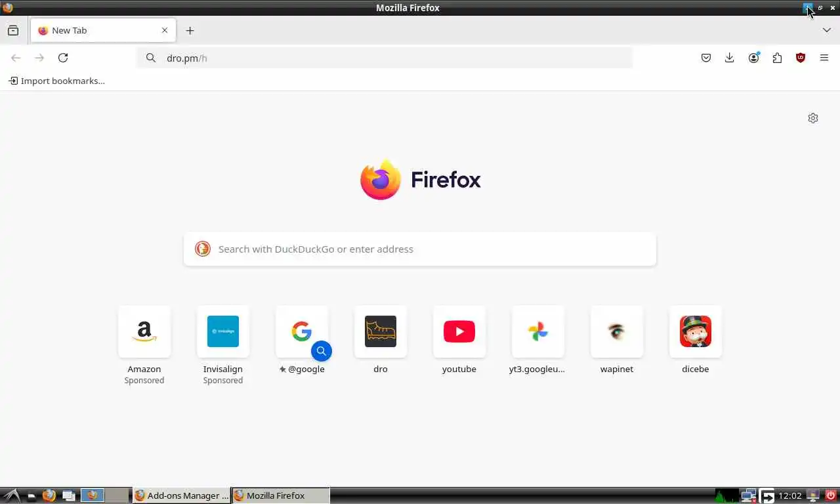Go forward one page
The height and width of the screenshot is (504, 840).
39,58
